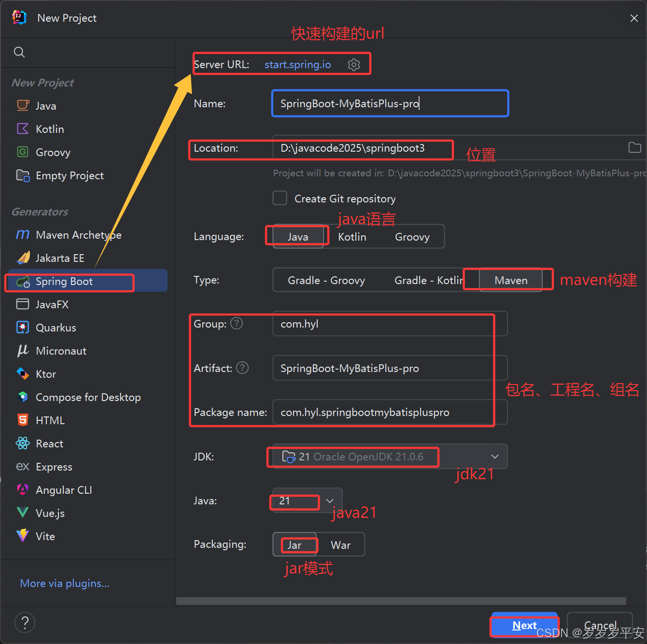Click the Group input field
Viewport: 647px width, 644px height.
(x=390, y=324)
